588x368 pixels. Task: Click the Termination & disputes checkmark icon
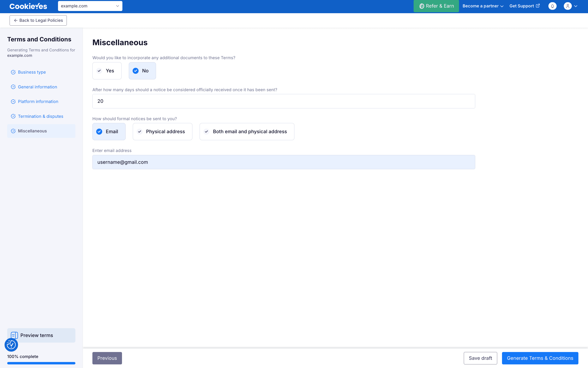[x=13, y=116]
